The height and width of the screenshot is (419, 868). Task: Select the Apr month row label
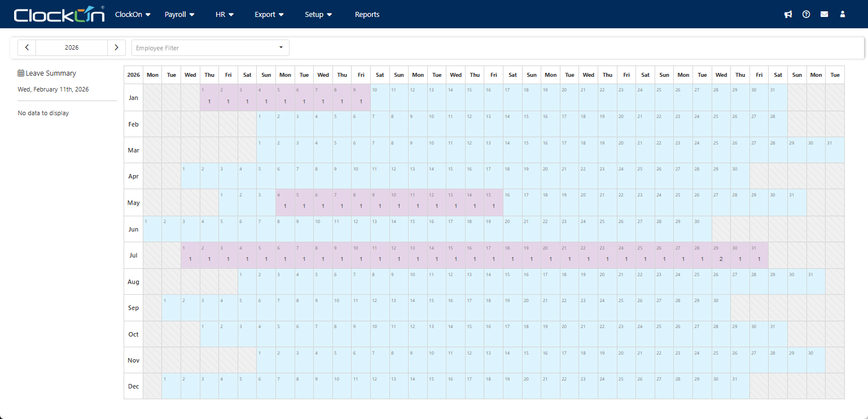coord(134,176)
